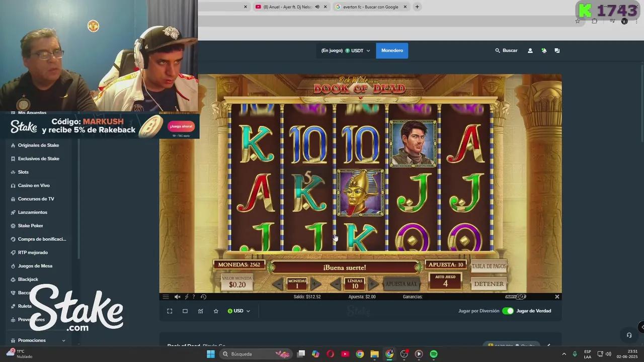644x362 pixels.
Task: Switch to theater mode view icon
Action: coord(185,311)
